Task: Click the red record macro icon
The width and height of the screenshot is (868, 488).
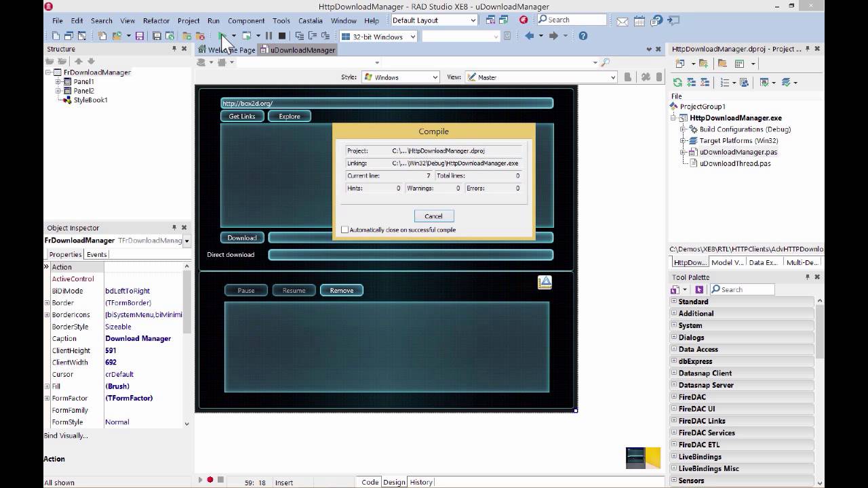Action: [210, 480]
